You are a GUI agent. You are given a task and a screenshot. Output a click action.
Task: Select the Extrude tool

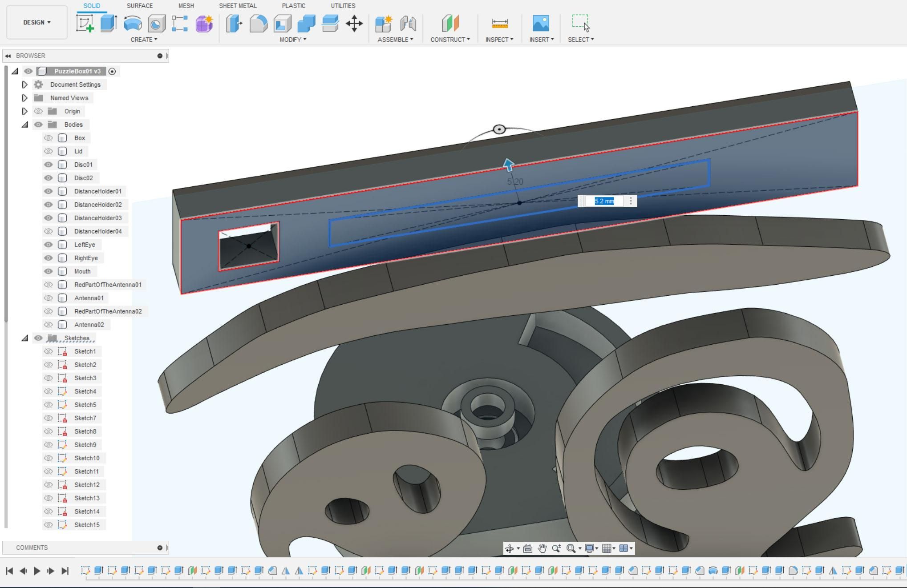coord(108,23)
